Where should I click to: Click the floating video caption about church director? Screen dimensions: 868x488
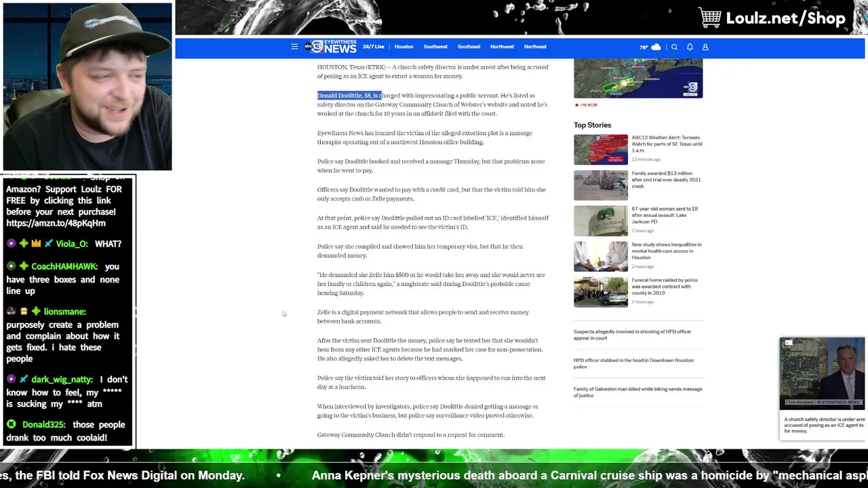(823, 425)
